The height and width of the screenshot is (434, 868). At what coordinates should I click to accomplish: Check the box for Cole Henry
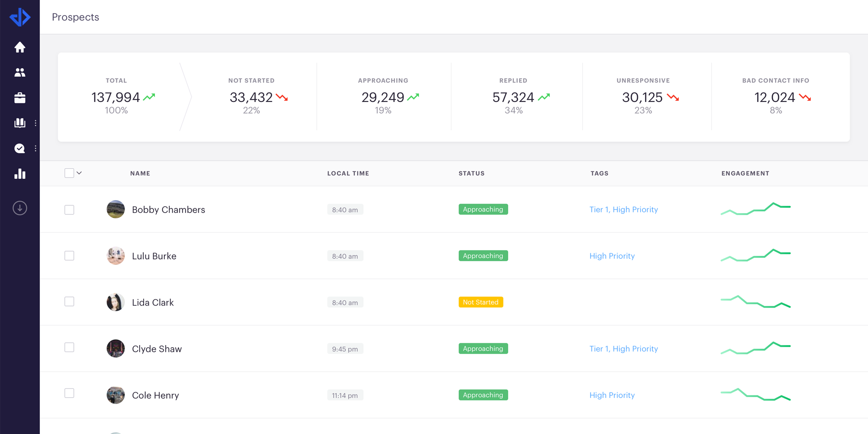(69, 393)
